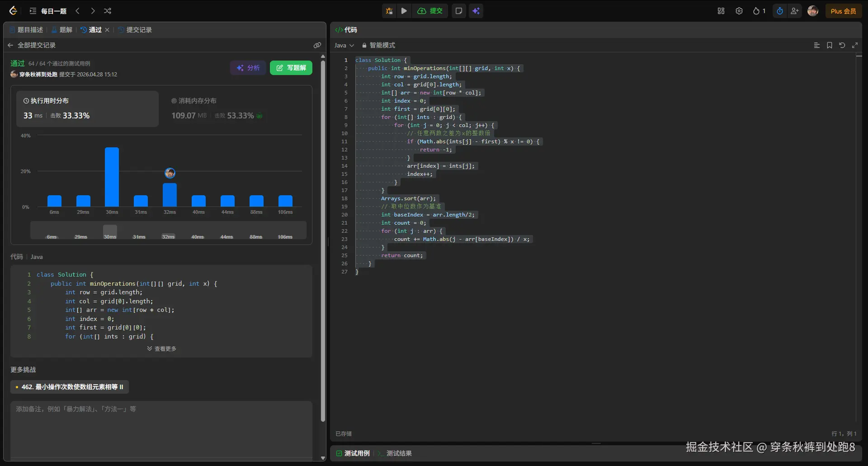The width and height of the screenshot is (868, 466).
Task: Open the debug tool icon
Action: (389, 11)
